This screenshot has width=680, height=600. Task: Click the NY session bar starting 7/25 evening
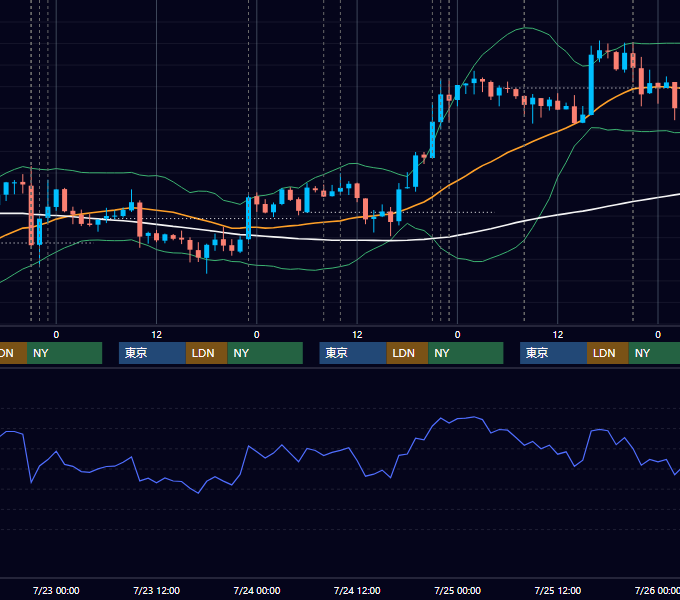coord(654,353)
